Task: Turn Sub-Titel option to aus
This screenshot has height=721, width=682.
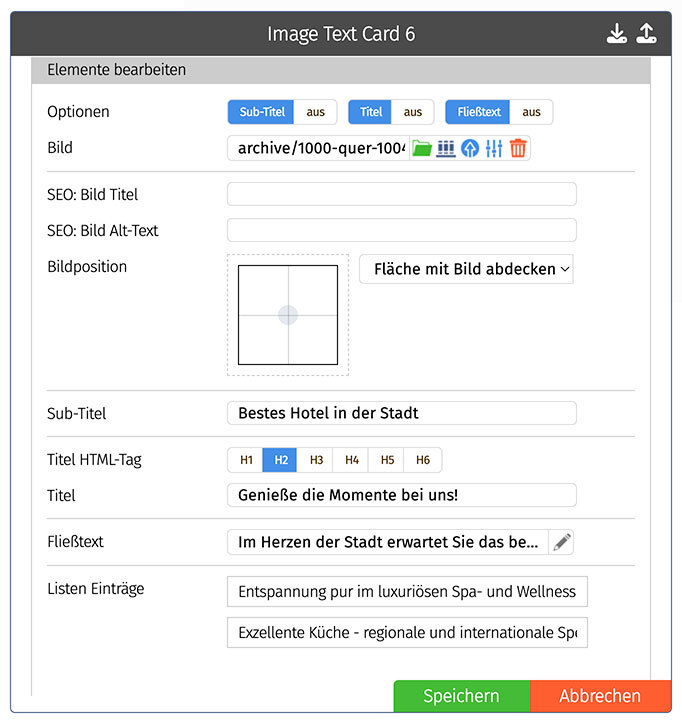Action: (x=315, y=112)
